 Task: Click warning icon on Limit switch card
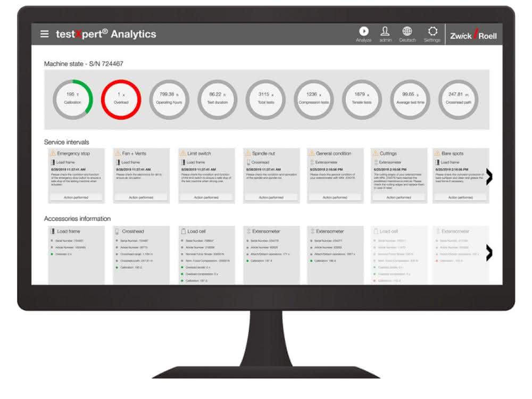(x=183, y=153)
